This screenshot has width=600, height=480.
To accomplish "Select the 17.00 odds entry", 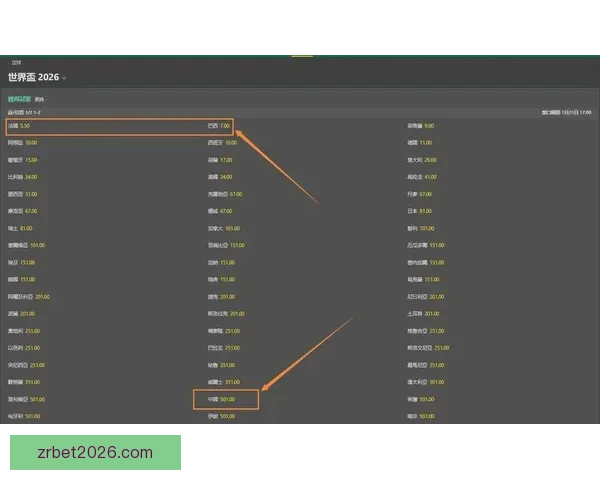I will (220, 160).
